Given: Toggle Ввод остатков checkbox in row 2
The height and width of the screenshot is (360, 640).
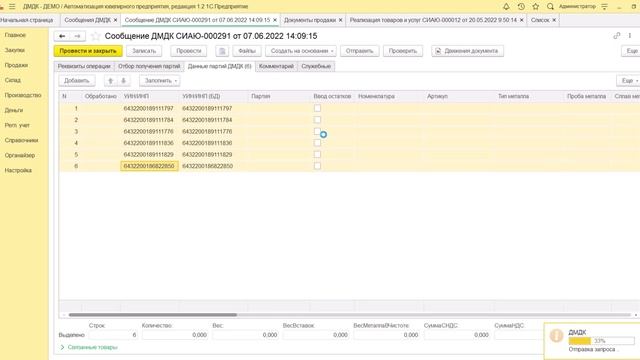Looking at the screenshot, I should click(x=317, y=120).
